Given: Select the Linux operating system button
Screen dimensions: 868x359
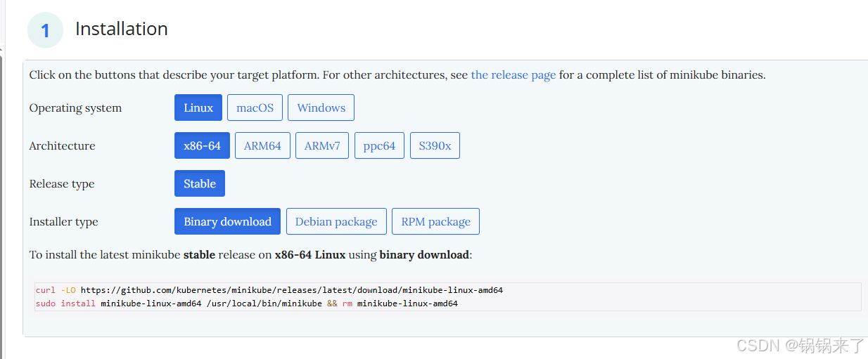Looking at the screenshot, I should click(198, 107).
